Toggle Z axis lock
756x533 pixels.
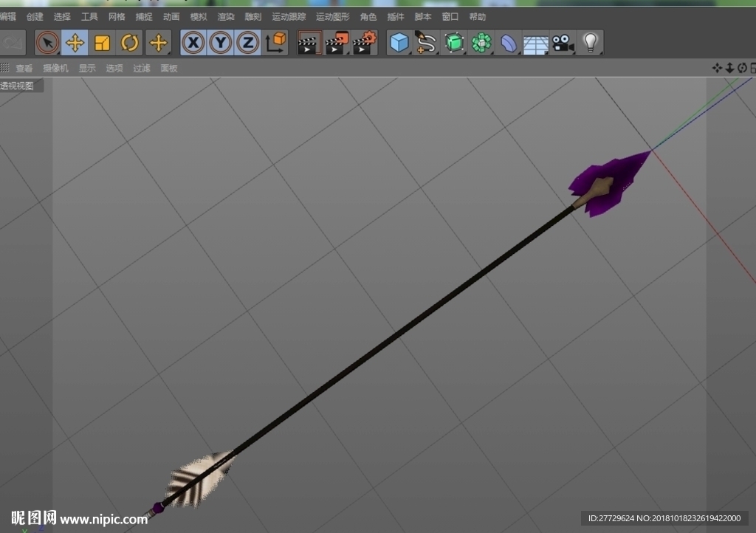click(248, 43)
